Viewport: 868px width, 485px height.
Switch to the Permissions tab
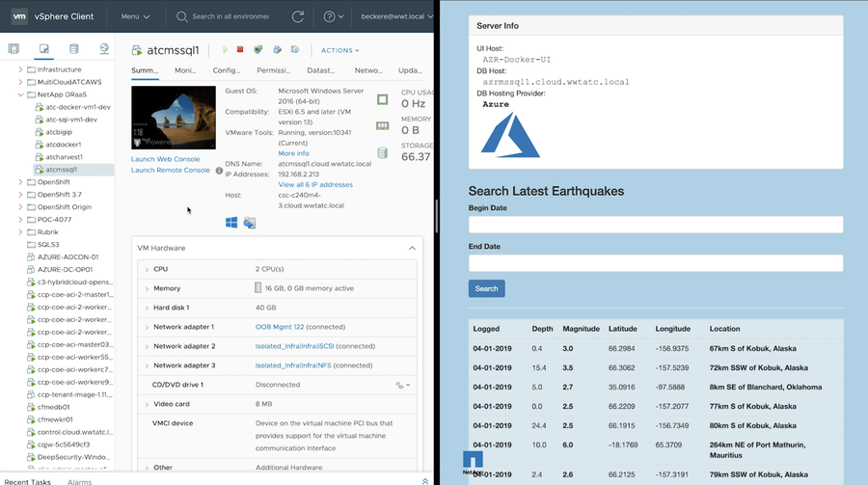(274, 70)
